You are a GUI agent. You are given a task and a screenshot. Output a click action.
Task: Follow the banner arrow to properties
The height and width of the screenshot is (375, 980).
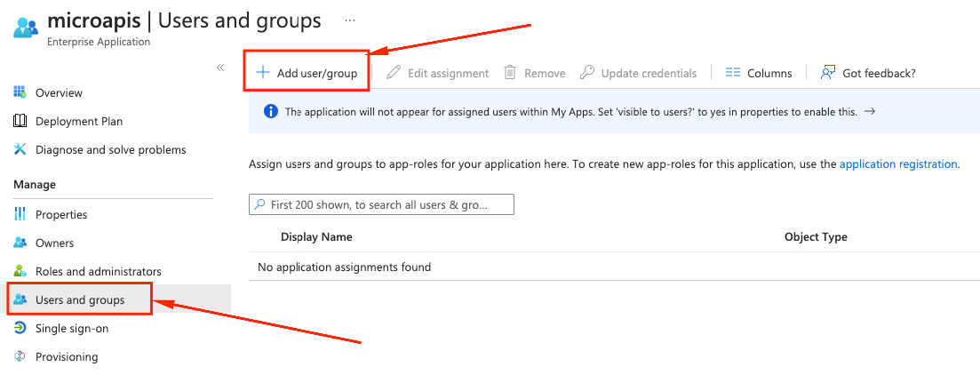point(869,112)
